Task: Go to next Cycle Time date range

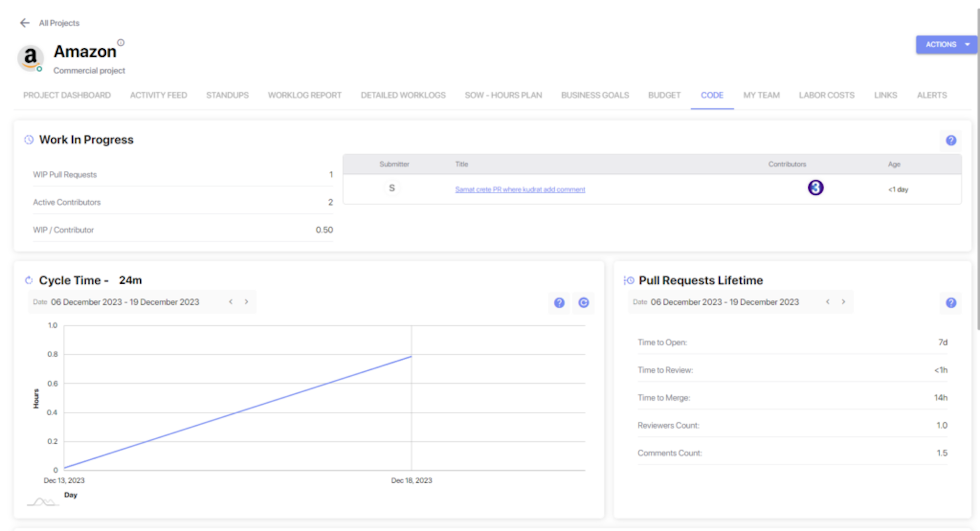Action: coord(246,302)
